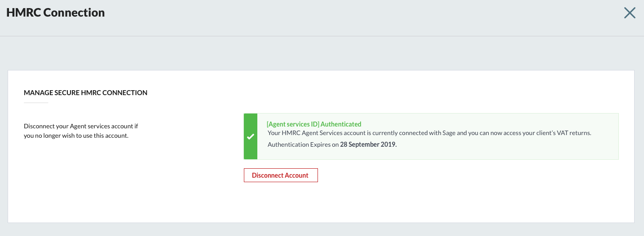This screenshot has width=644, height=236.
Task: Select the Manage Secure HMRC Connection heading
Action: [x=85, y=93]
